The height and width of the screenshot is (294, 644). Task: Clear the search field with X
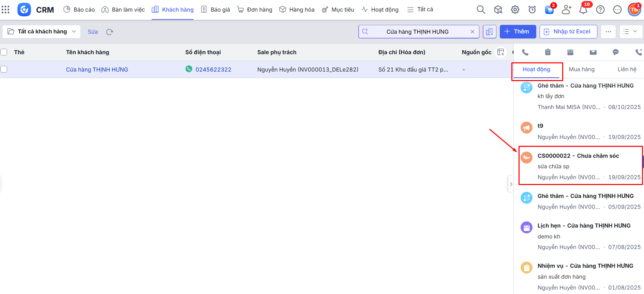473,32
